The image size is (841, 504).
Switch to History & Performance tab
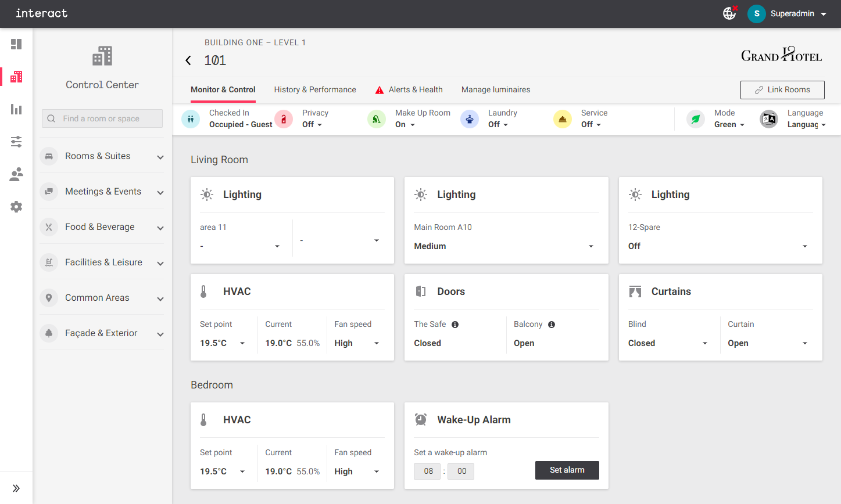(315, 89)
